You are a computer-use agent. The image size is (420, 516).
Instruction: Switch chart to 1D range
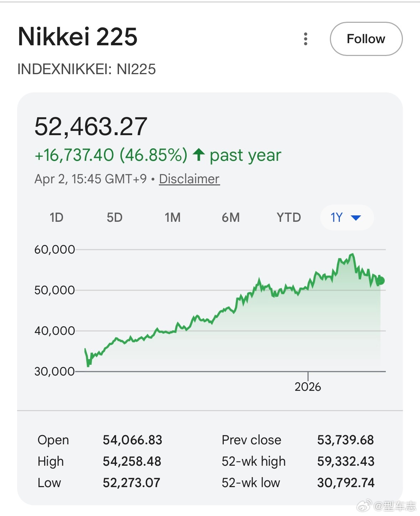click(56, 217)
